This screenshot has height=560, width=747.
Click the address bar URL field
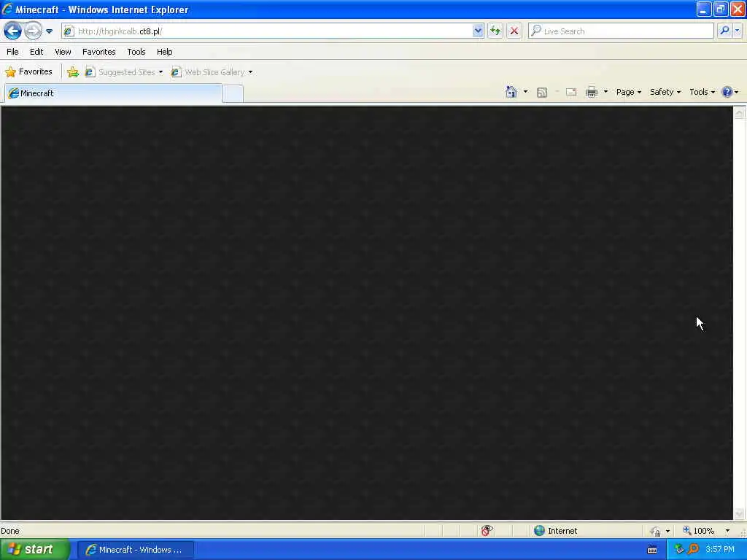click(x=273, y=31)
